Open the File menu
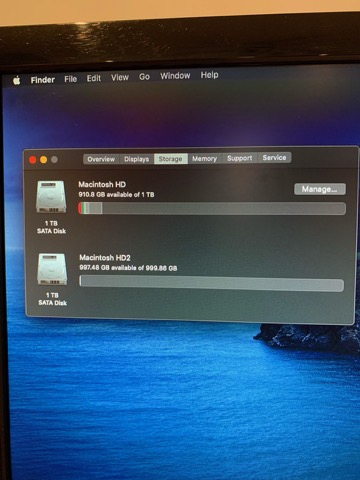Screen dimensions: 360x480 click(x=71, y=79)
